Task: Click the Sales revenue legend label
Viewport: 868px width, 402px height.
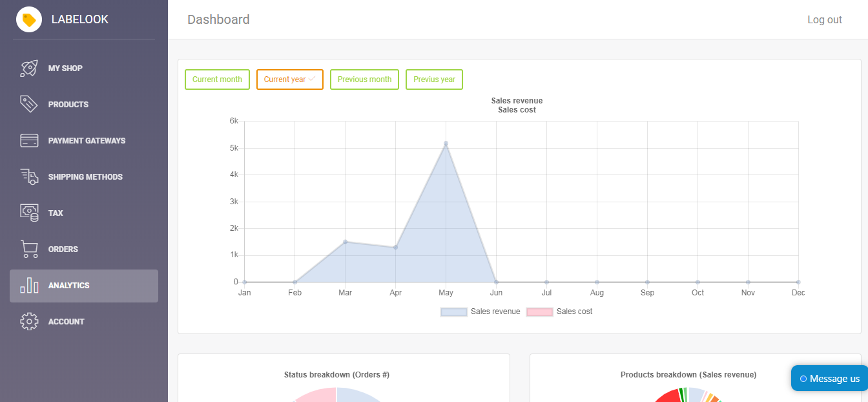Action: pyautogui.click(x=495, y=312)
